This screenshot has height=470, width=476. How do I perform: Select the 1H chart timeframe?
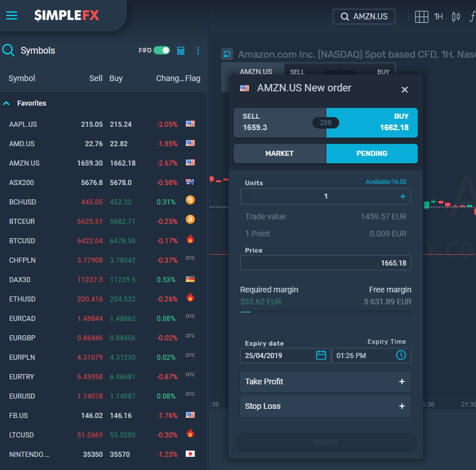pos(438,17)
